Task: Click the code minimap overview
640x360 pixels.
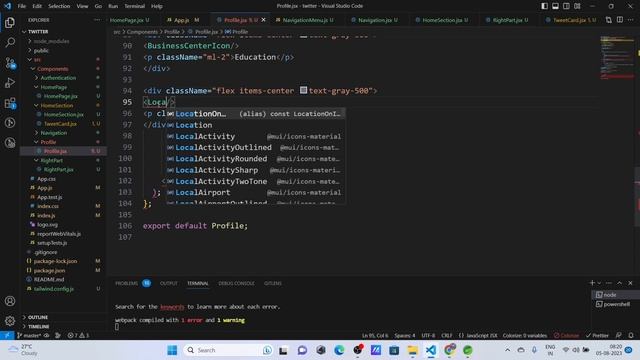Action: pos(616,57)
